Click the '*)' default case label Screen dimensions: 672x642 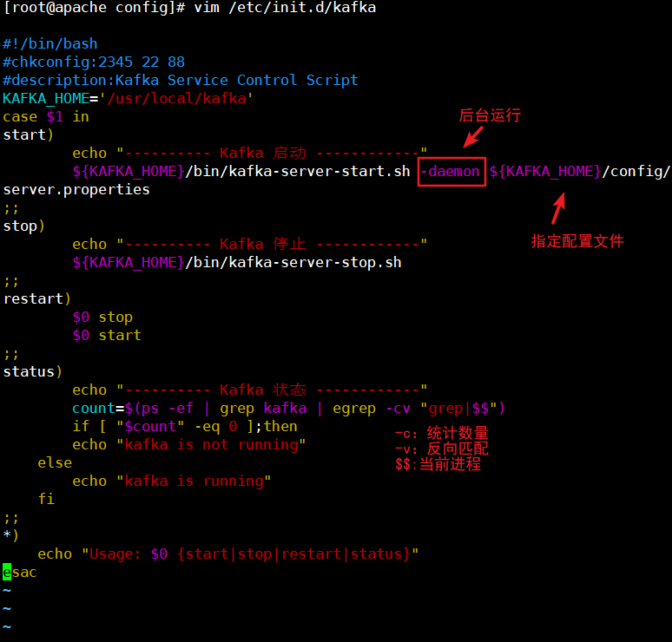tap(10, 536)
